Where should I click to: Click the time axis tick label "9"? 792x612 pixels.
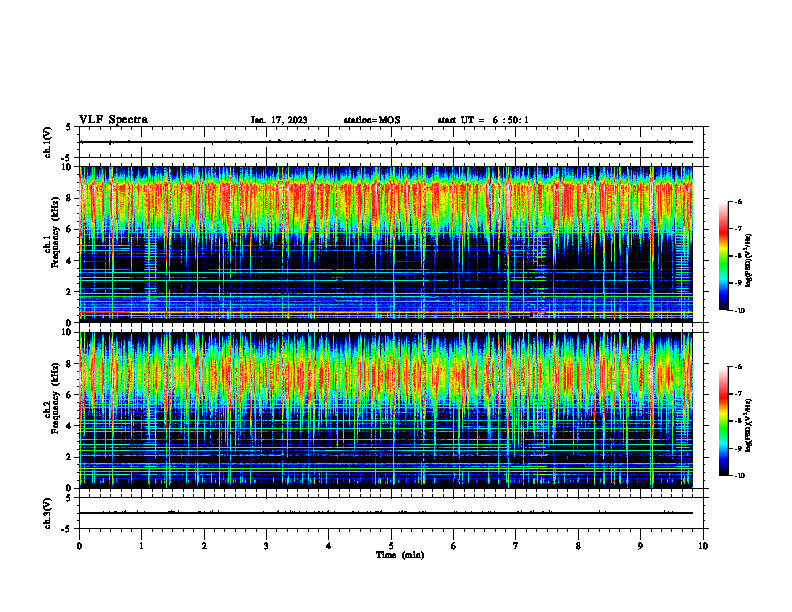point(640,546)
